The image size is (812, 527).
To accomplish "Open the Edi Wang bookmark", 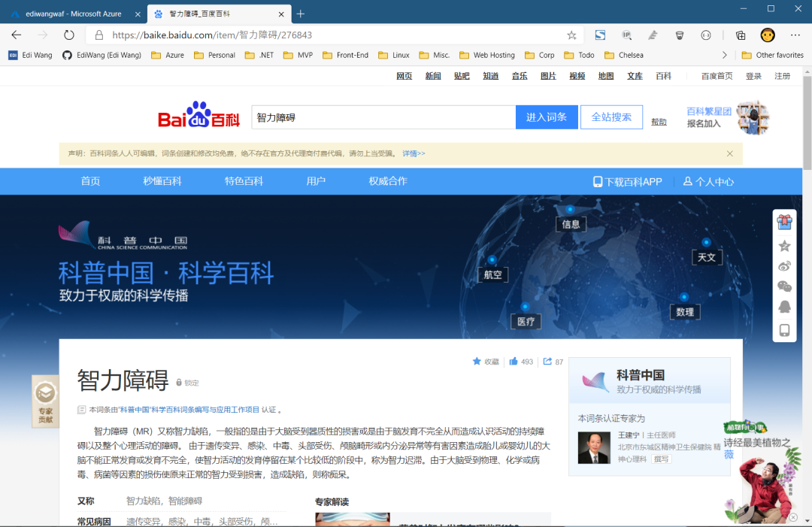I will click(x=30, y=55).
